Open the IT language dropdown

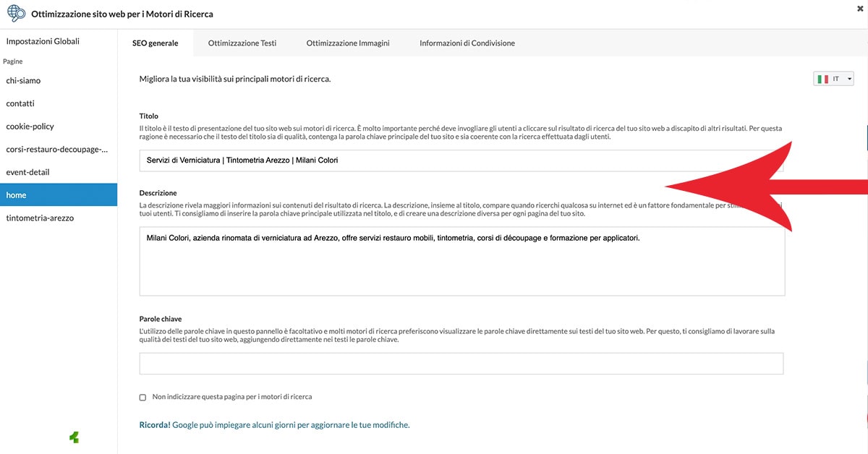(x=833, y=79)
